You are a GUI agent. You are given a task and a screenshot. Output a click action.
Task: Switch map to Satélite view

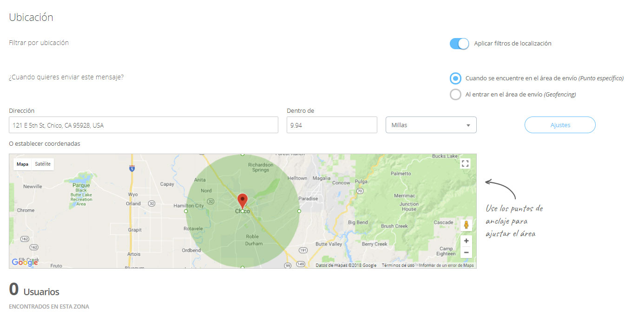(x=43, y=164)
